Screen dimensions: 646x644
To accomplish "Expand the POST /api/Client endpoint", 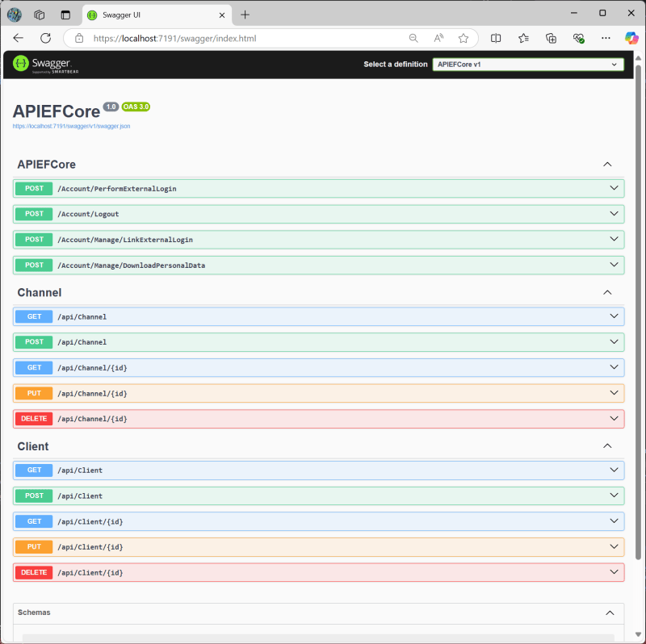I will click(318, 496).
